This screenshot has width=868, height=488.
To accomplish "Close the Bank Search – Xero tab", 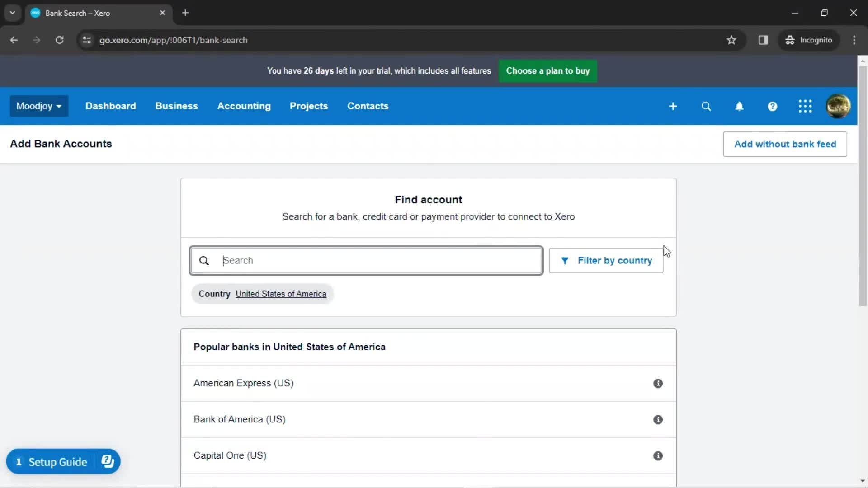I will click(162, 13).
